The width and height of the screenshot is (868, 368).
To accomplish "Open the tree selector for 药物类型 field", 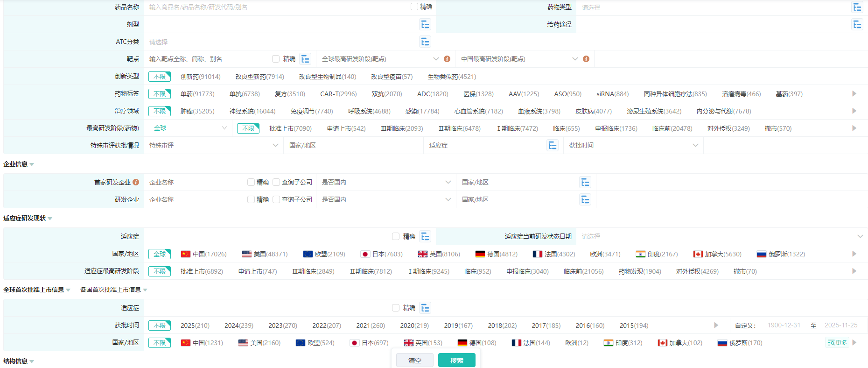I will point(857,7).
